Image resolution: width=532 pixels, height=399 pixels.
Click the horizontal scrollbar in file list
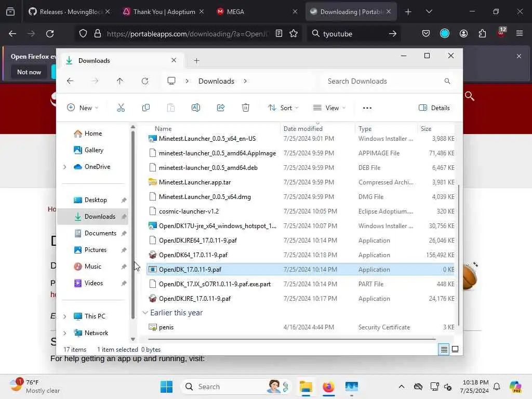(x=292, y=339)
